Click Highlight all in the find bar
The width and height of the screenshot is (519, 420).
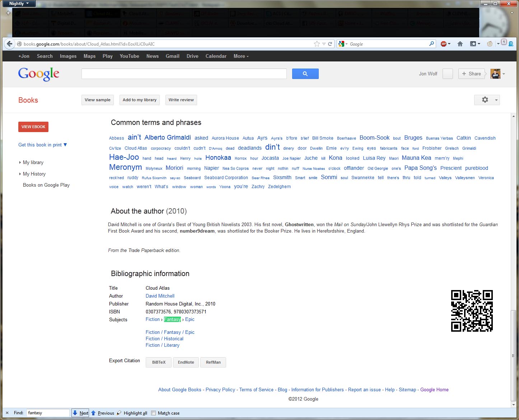pyautogui.click(x=132, y=413)
